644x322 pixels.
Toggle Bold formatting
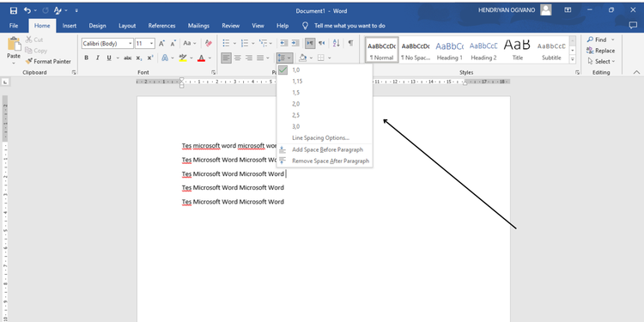point(86,58)
